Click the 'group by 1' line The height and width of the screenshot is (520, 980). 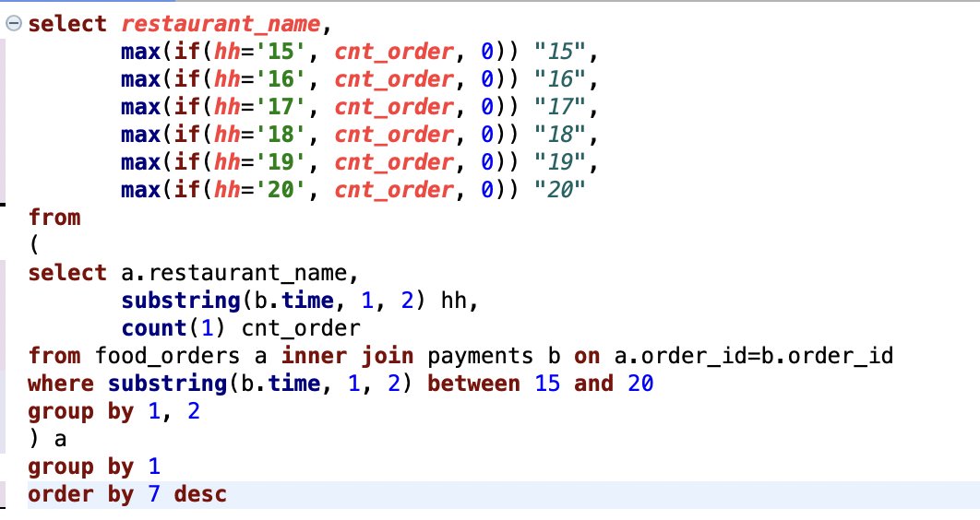(94, 467)
